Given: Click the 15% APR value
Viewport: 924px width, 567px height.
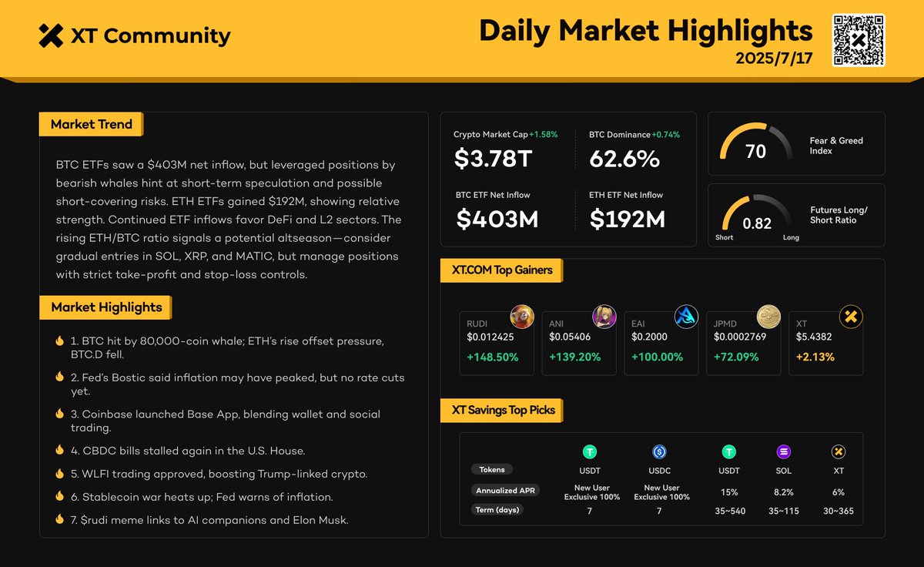Looking at the screenshot, I should (x=728, y=492).
